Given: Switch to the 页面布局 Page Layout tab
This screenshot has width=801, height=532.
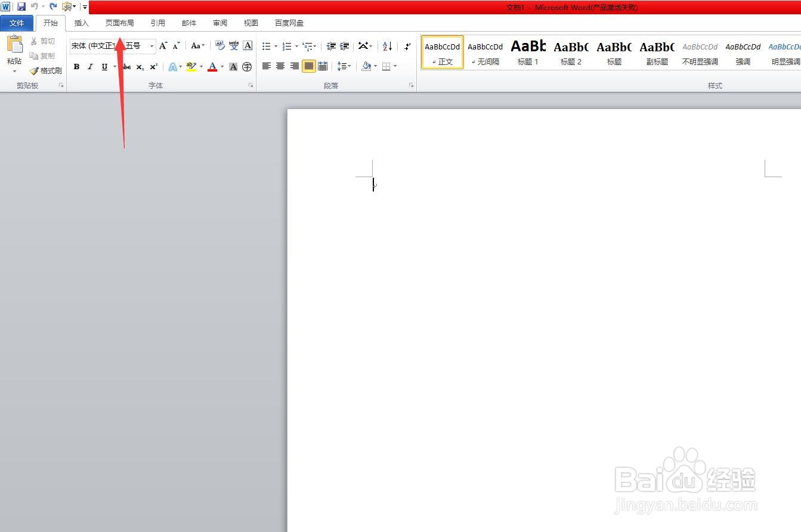Looking at the screenshot, I should click(120, 23).
